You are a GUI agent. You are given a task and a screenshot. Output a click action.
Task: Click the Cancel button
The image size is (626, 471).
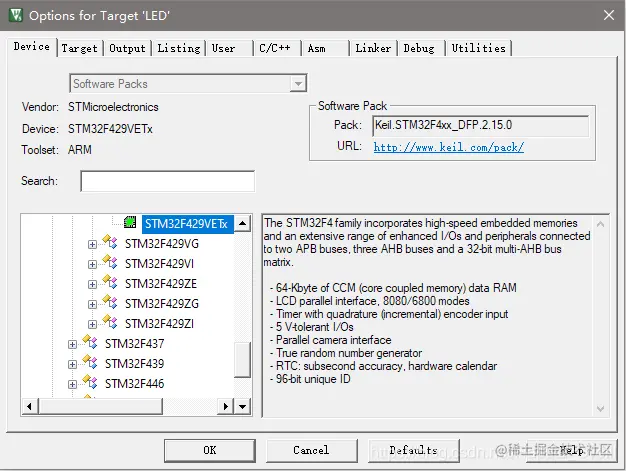(x=311, y=450)
